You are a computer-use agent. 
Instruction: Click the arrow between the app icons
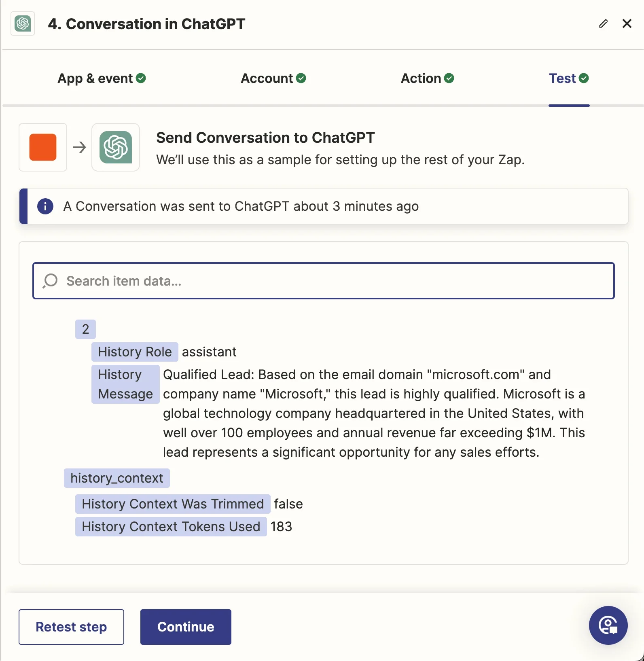[x=79, y=147]
